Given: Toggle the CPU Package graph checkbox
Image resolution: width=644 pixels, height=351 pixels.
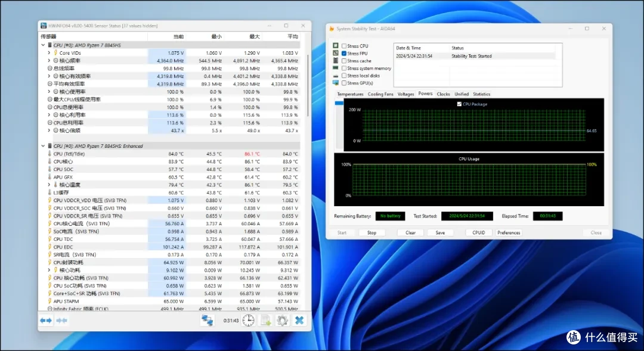Looking at the screenshot, I should point(459,104).
